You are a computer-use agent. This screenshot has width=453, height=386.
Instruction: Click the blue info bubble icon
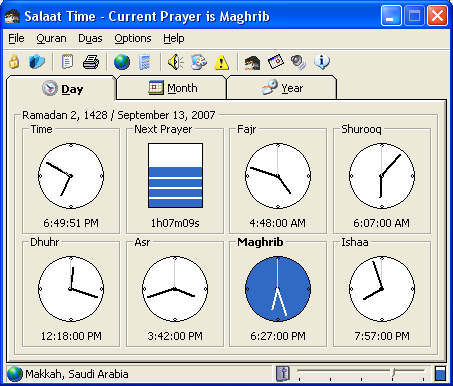322,62
